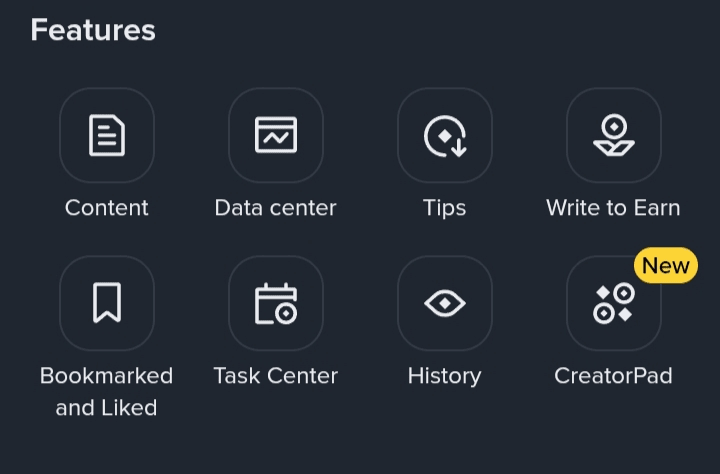Tap the yellow "New" badge
Viewport: 720px width, 474px height.
(665, 266)
